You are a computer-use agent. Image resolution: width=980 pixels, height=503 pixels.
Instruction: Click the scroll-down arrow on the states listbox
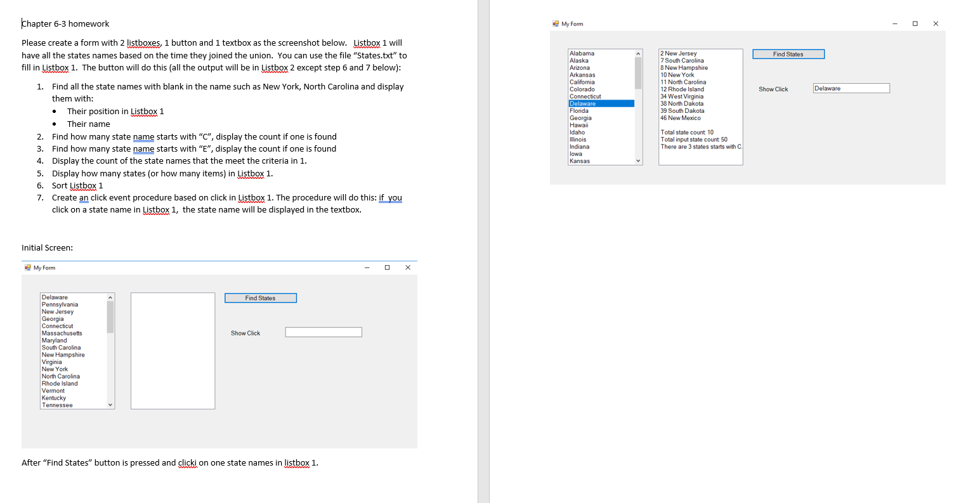[x=639, y=160]
